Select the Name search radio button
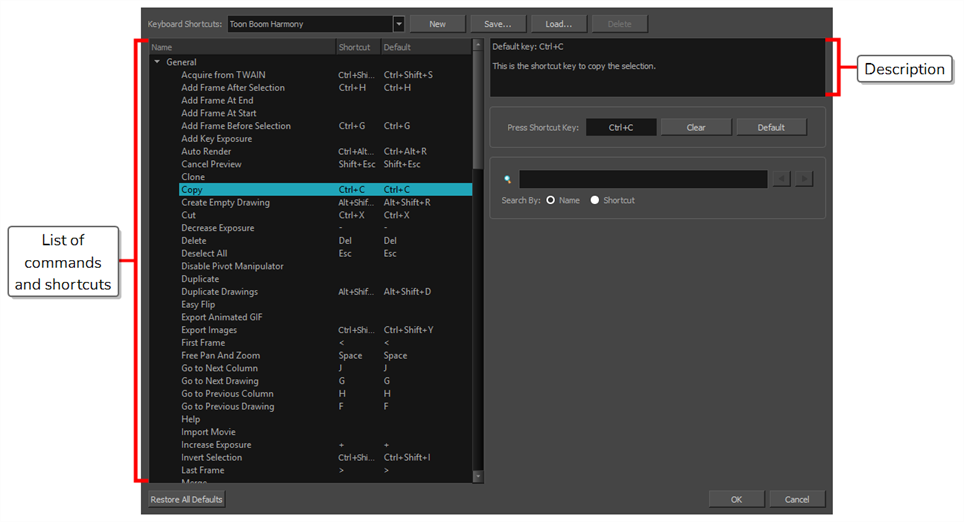This screenshot has width=964, height=522. coord(551,200)
